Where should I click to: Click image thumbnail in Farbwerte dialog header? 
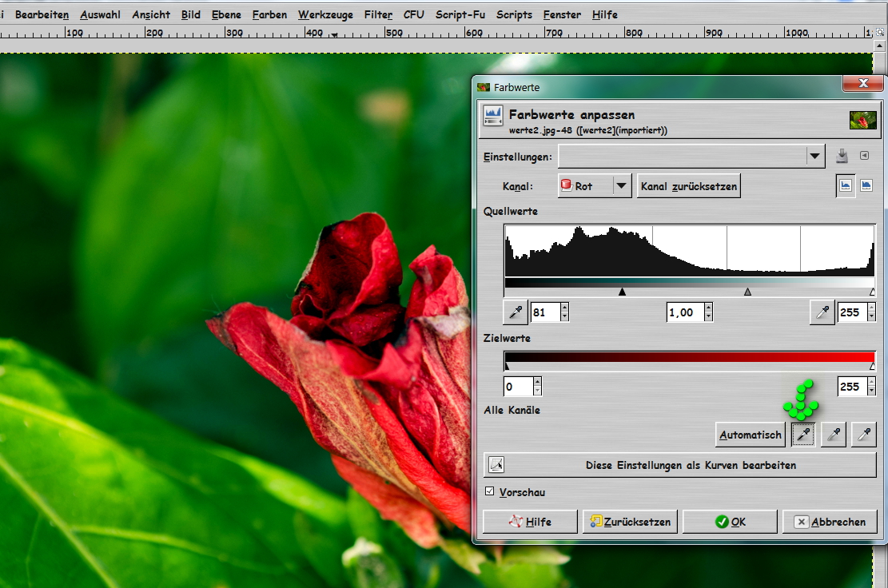(x=863, y=120)
